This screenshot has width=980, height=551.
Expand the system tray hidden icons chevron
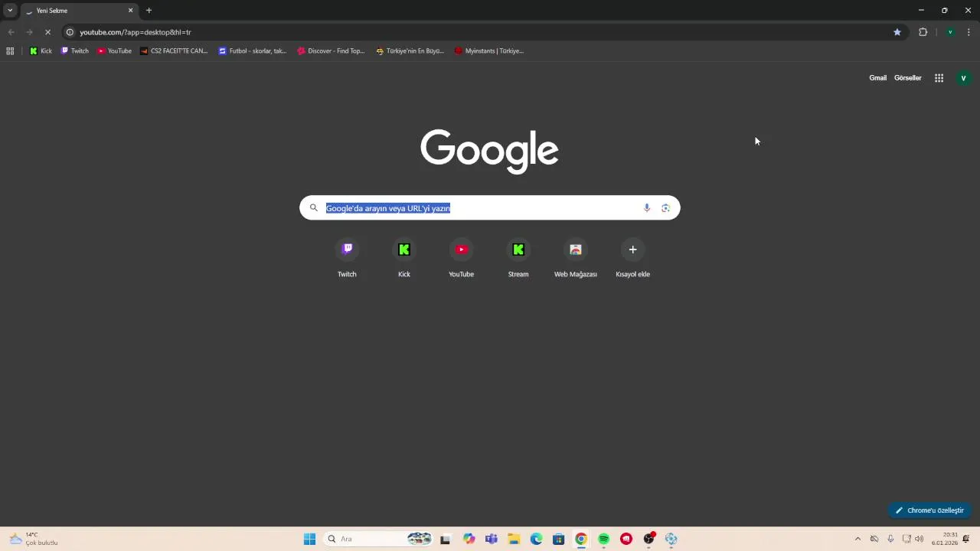click(857, 539)
